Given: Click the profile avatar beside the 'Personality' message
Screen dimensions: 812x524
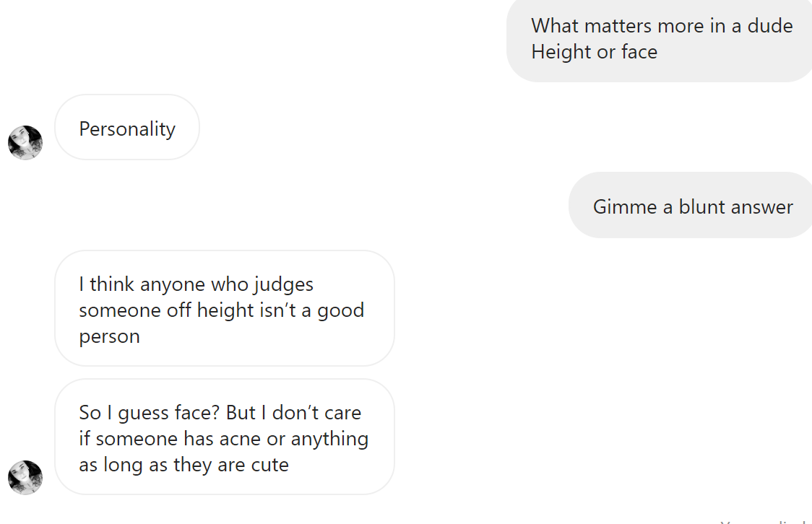Looking at the screenshot, I should coord(25,142).
